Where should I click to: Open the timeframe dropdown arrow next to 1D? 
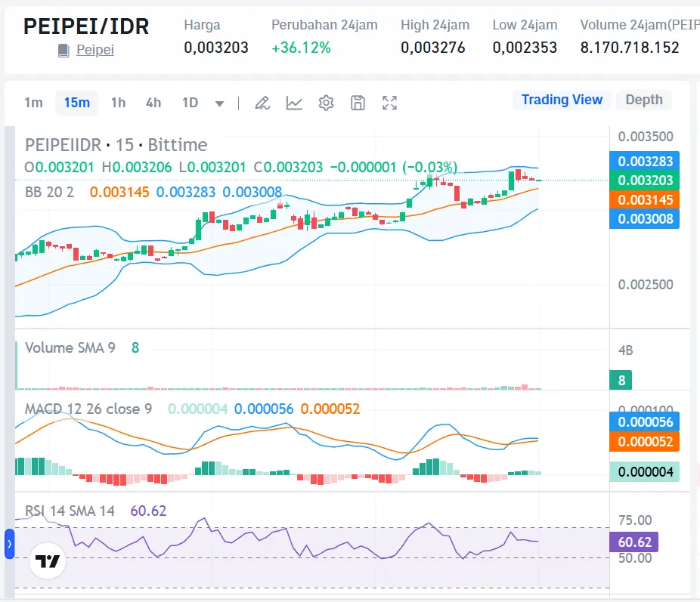coord(218,103)
